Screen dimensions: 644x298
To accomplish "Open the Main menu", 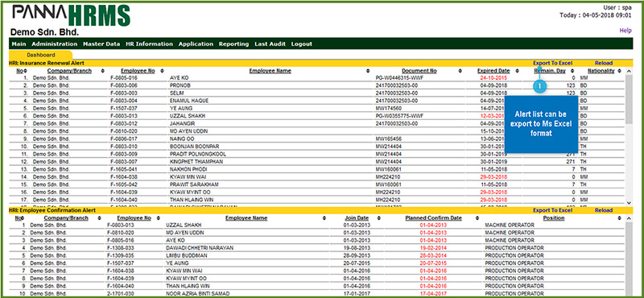I will click(19, 44).
